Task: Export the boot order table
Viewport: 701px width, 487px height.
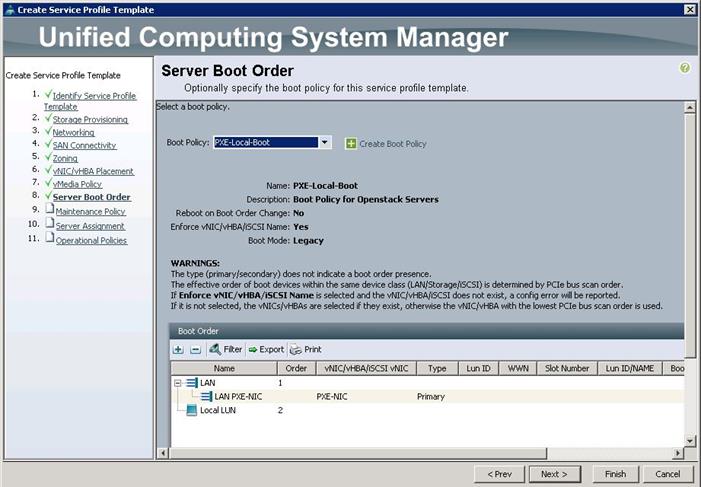Action: [266, 349]
